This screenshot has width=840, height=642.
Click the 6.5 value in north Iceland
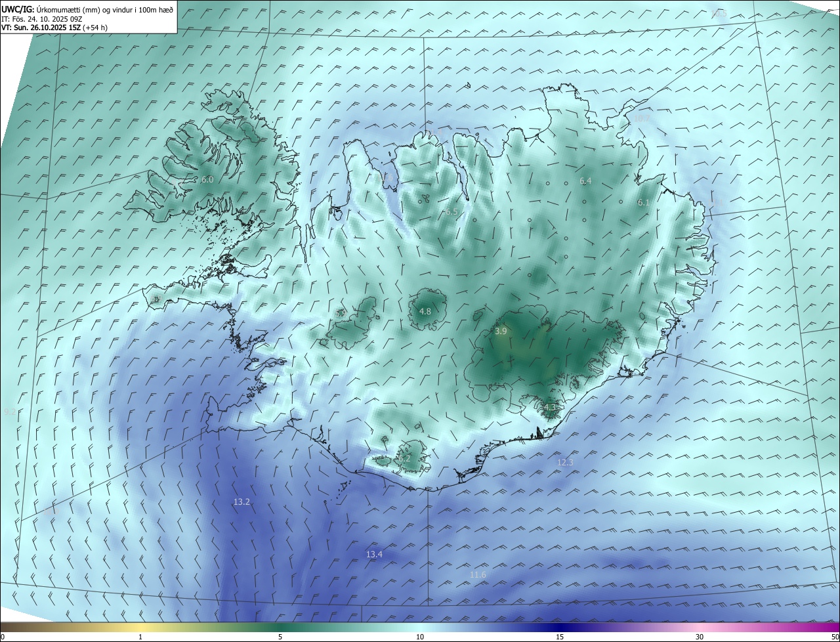(450, 212)
